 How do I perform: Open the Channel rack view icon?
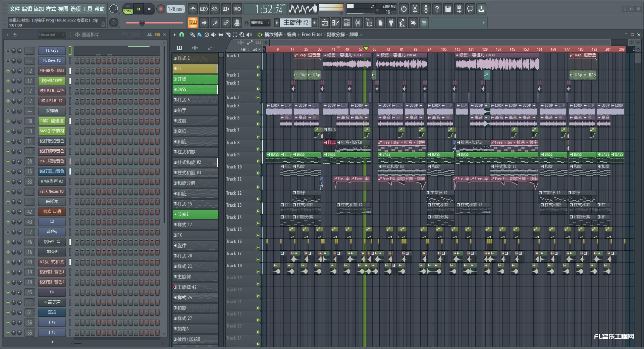(x=347, y=23)
